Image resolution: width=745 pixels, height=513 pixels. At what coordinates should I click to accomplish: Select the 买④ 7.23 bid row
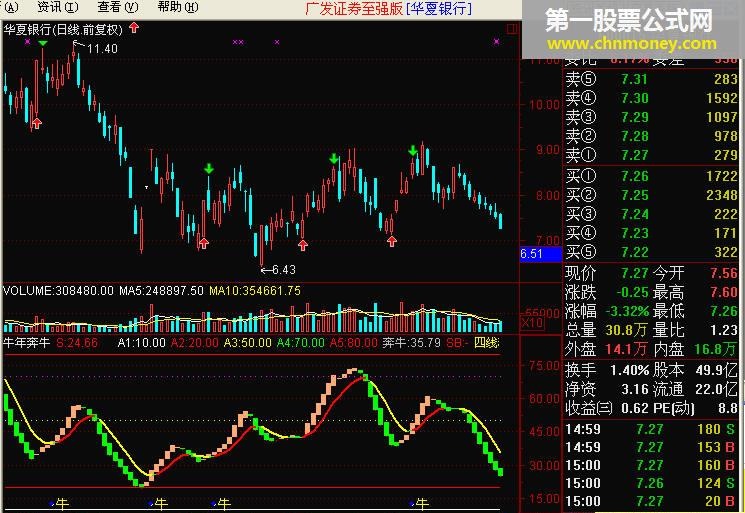[651, 233]
